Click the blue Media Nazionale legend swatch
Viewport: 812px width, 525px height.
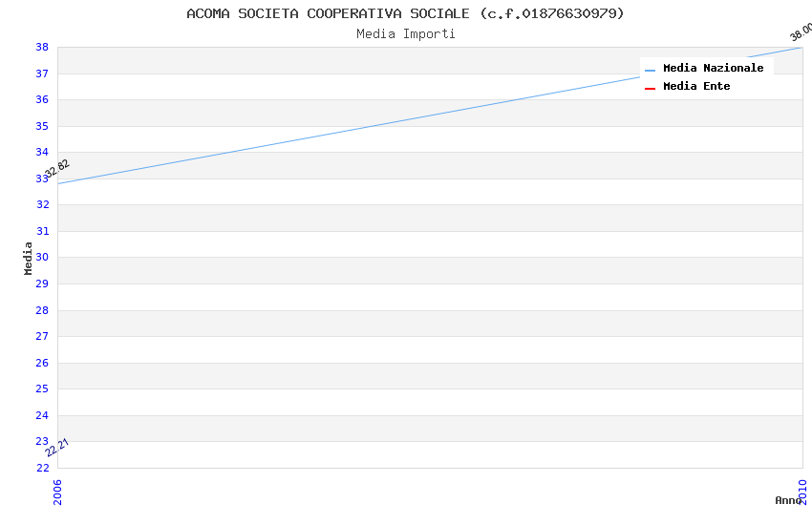[650, 70]
